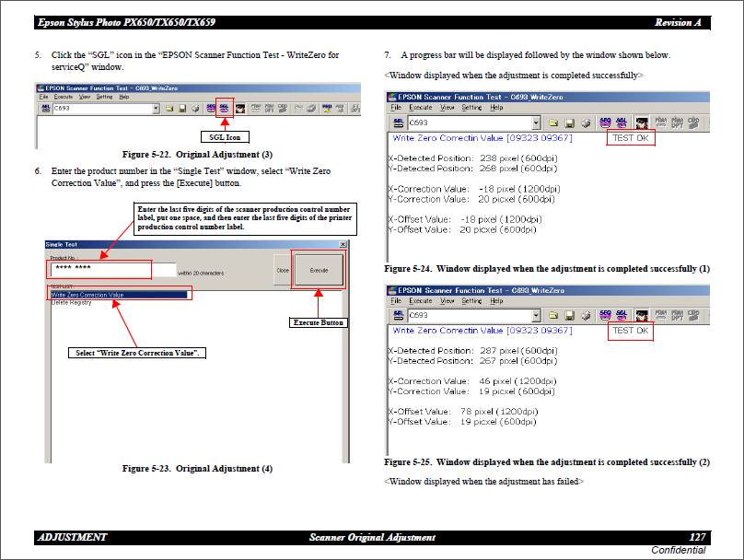
Task: Open the C693 model dropdown in Figure 5-22
Action: click(x=156, y=108)
